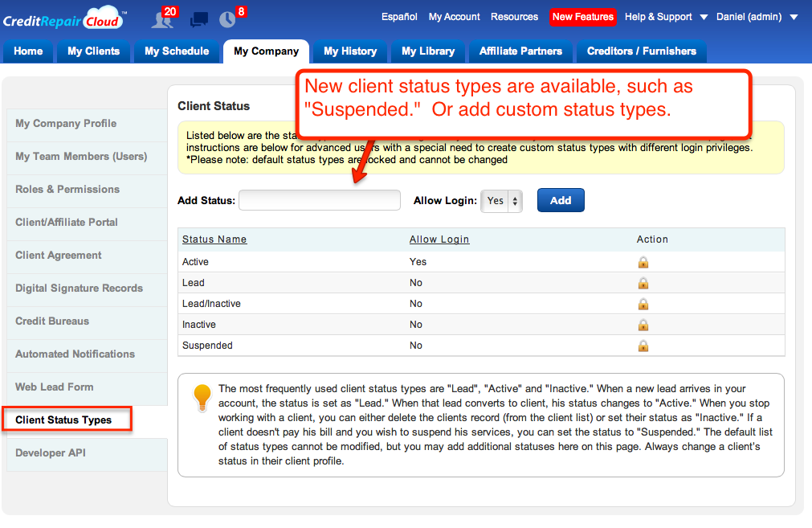
Task: Sort by Status Name column
Action: pos(214,239)
